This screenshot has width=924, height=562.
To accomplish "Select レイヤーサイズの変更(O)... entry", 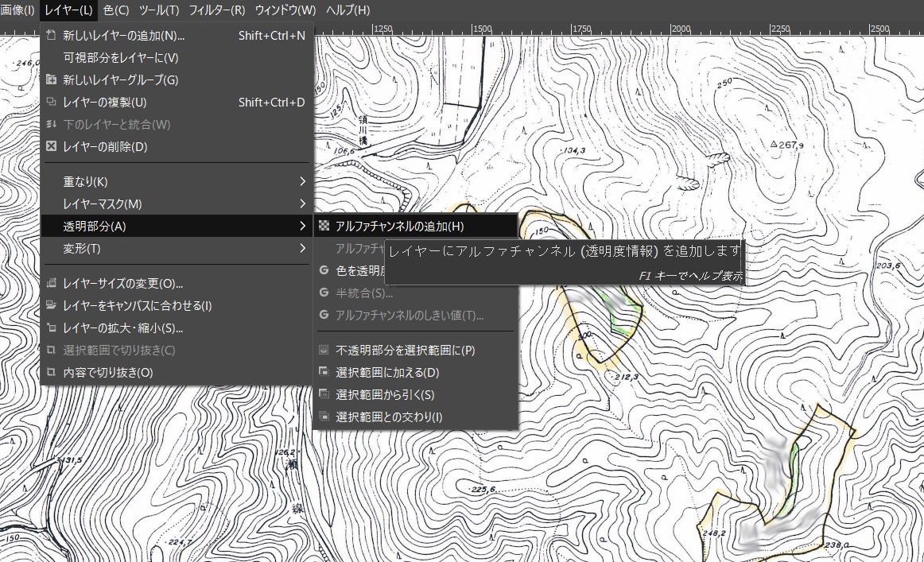I will (177, 283).
